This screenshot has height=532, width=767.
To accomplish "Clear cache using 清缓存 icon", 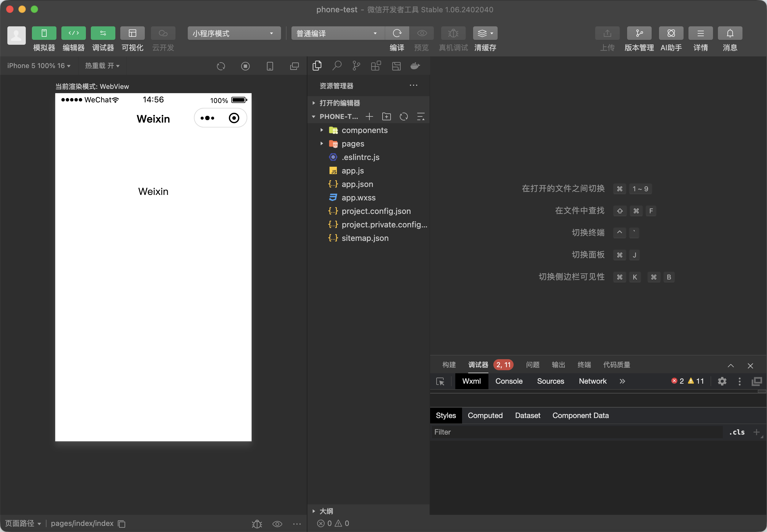I will click(x=484, y=33).
